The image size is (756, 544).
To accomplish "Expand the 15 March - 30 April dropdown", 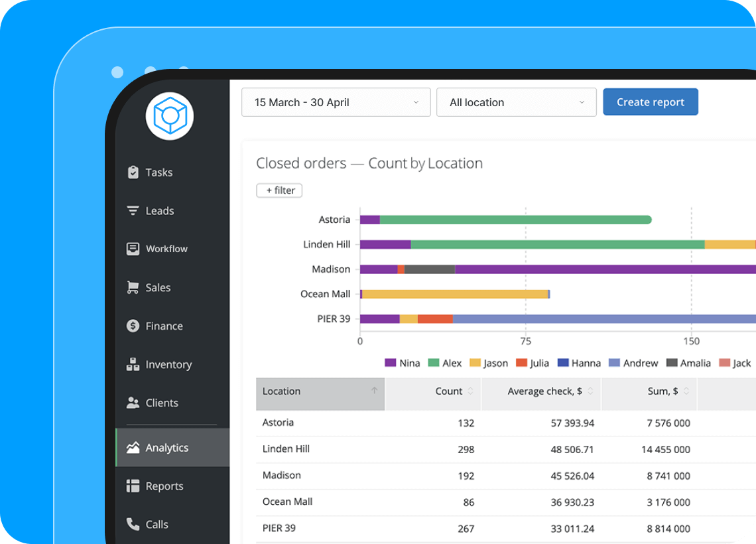I will pyautogui.click(x=336, y=102).
